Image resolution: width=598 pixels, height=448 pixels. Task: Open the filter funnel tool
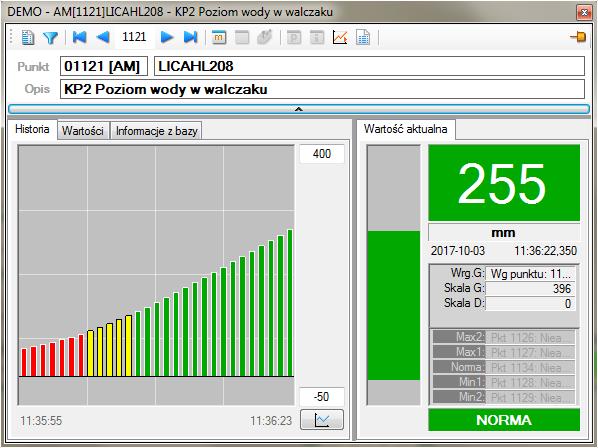50,37
